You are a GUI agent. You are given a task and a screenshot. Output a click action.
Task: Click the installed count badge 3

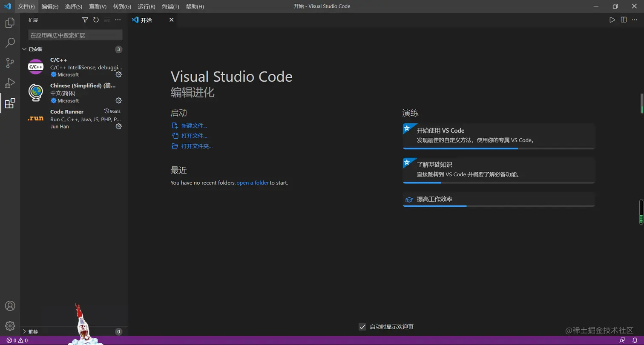point(119,49)
